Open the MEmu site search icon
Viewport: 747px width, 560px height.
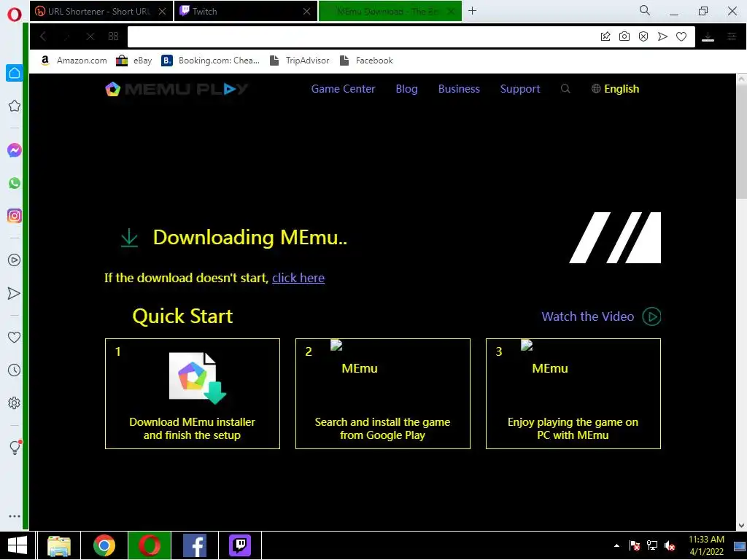565,88
